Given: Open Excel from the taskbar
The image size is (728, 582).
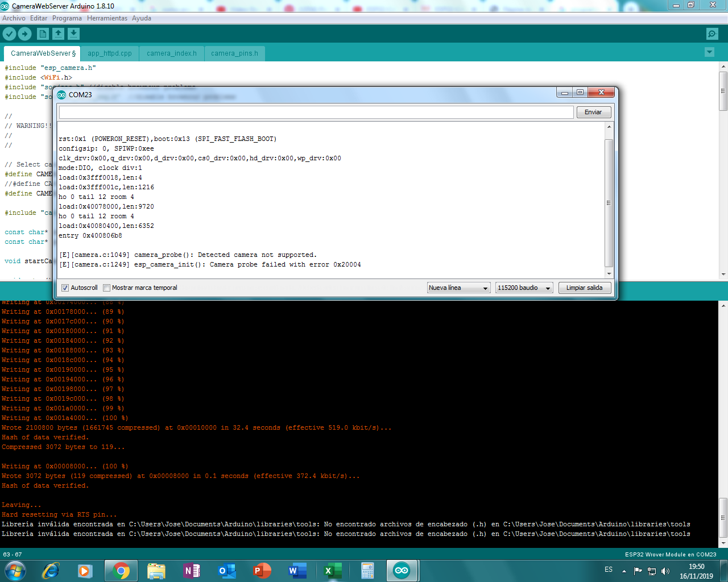Looking at the screenshot, I should coord(333,570).
